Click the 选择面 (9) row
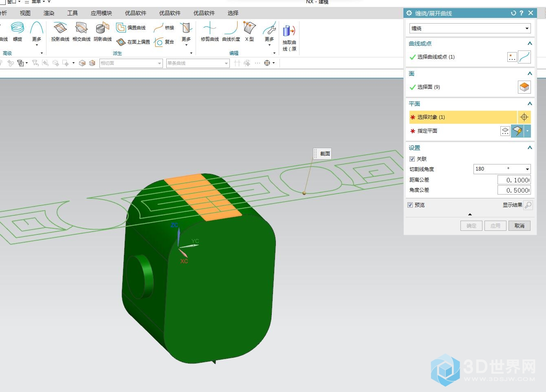This screenshot has width=546, height=392. 463,87
